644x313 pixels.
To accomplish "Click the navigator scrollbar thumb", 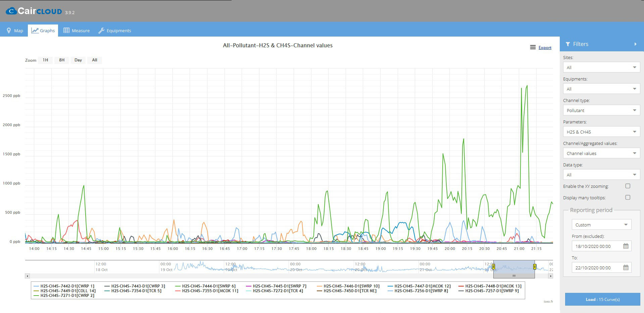I will click(514, 276).
